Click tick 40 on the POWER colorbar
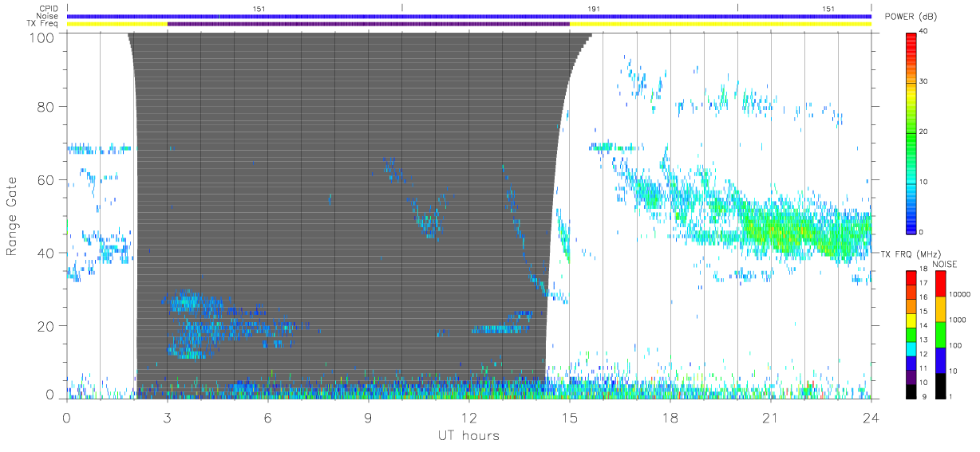The image size is (980, 452). click(923, 33)
